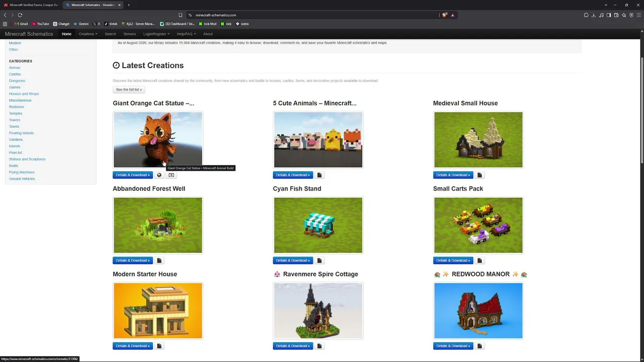Click the globe icon under Giant Orange Cat Statue
The image size is (644, 362).
(159, 175)
